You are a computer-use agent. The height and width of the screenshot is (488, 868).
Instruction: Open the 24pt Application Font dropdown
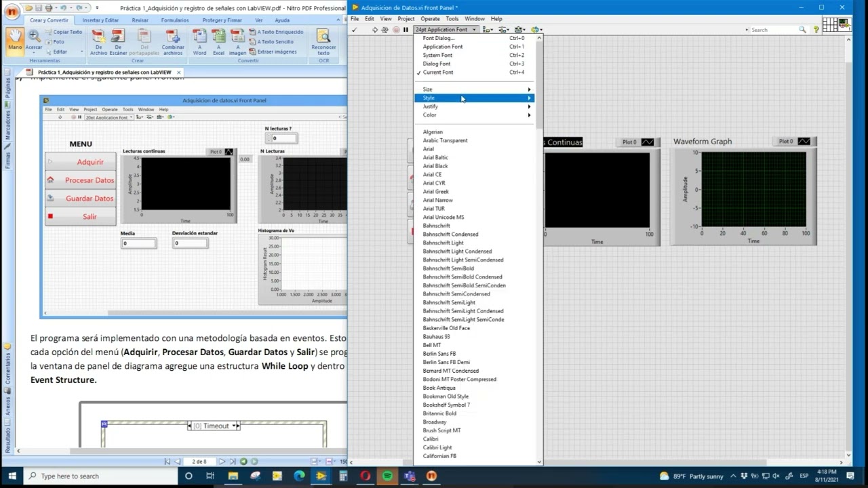tap(446, 30)
